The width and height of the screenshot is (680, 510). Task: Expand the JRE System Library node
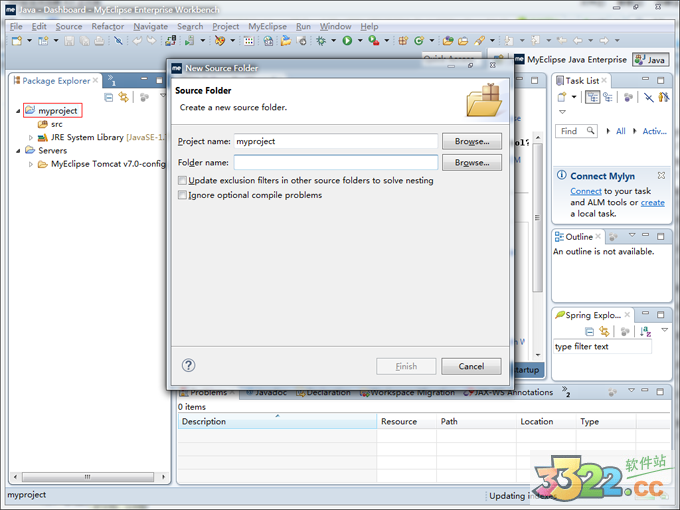click(31, 138)
